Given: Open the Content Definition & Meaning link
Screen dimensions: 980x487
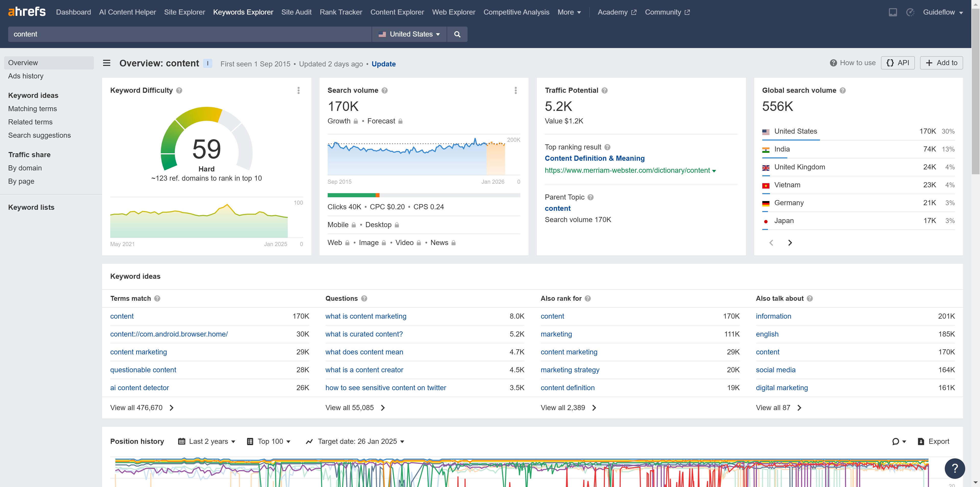Looking at the screenshot, I should point(595,158).
